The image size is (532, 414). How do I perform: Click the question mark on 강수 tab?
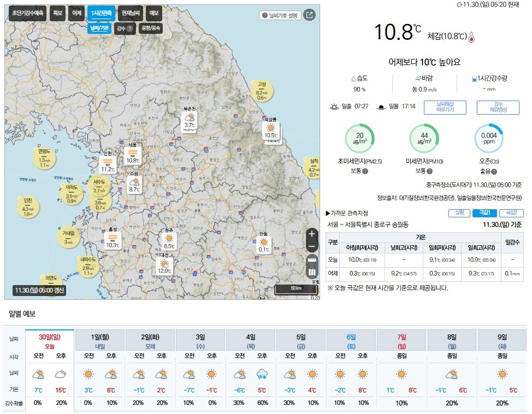tap(129, 29)
